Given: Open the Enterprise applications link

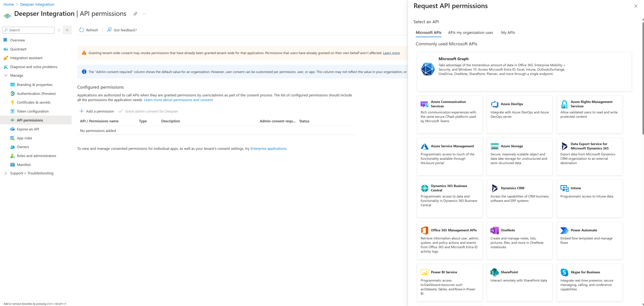Looking at the screenshot, I should coord(268,149).
